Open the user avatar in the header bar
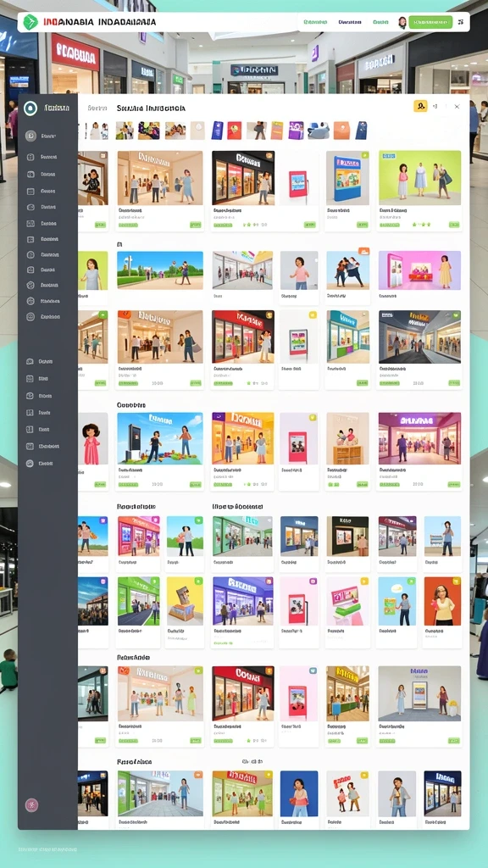 pyautogui.click(x=402, y=22)
